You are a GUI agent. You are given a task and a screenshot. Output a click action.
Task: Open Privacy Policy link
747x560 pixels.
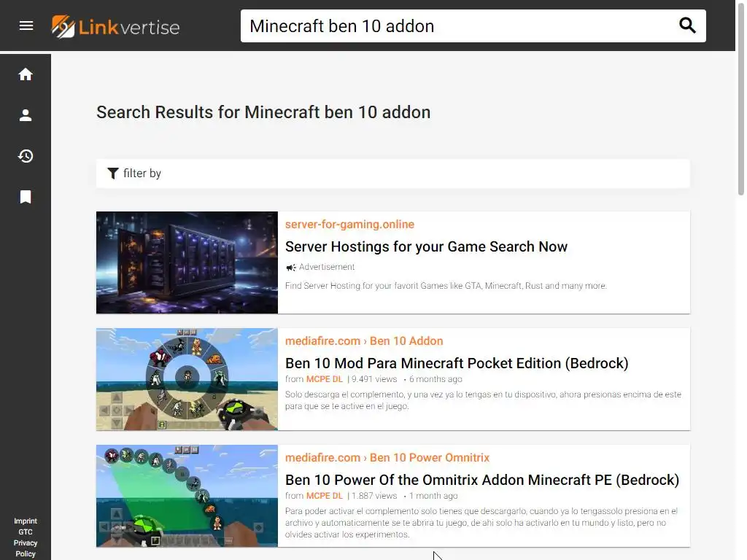click(26, 548)
